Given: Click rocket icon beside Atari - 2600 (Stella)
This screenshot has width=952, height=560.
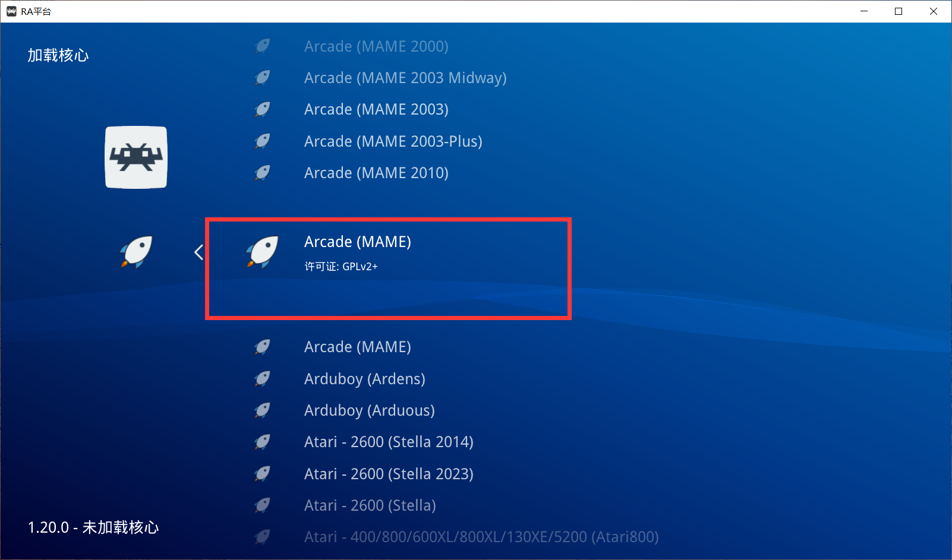Looking at the screenshot, I should 262,505.
